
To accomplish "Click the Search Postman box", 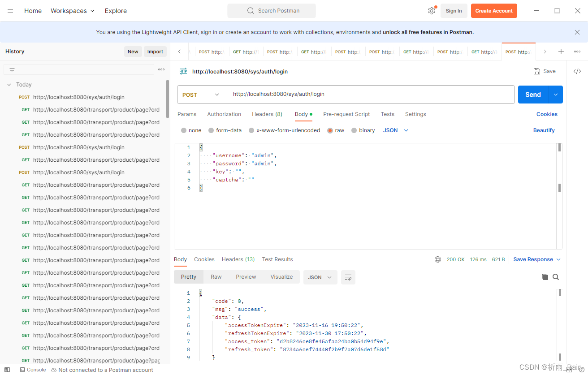I will point(272,11).
